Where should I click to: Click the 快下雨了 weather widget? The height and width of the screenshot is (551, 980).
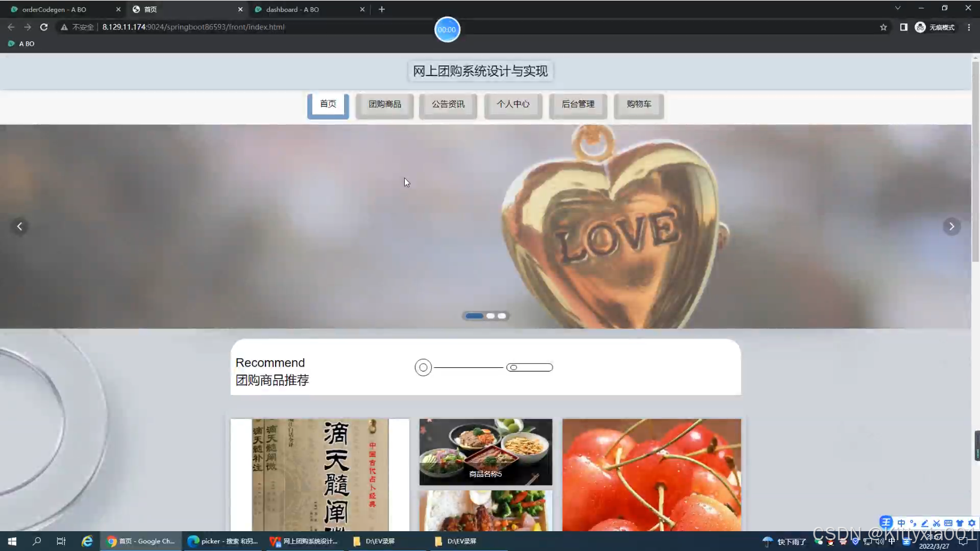pos(784,541)
